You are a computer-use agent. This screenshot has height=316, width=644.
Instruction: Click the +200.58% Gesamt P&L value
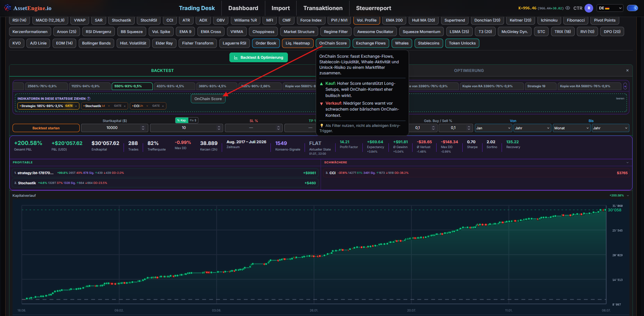pos(28,143)
